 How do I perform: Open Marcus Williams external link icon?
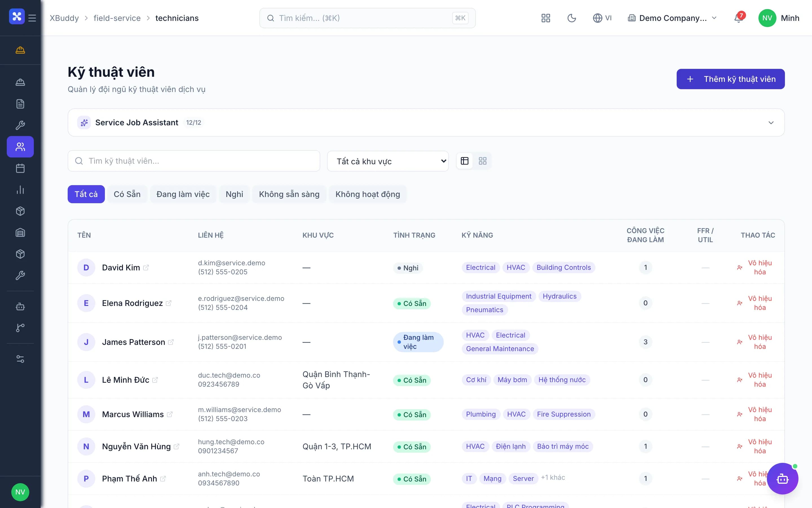click(170, 414)
